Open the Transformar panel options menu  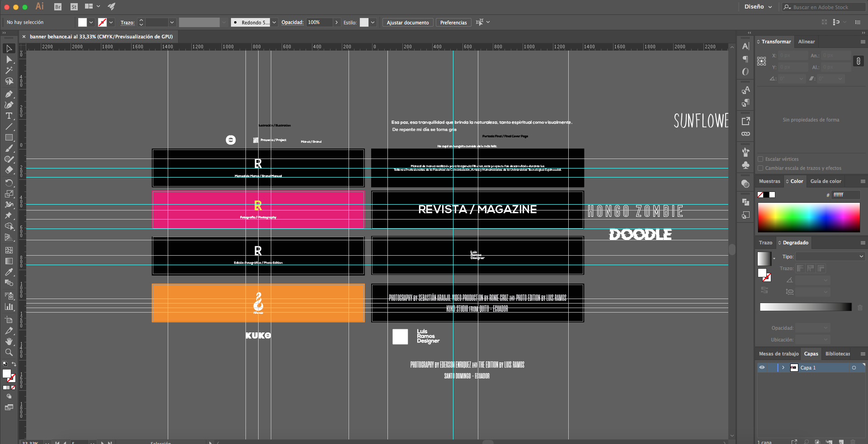point(863,42)
